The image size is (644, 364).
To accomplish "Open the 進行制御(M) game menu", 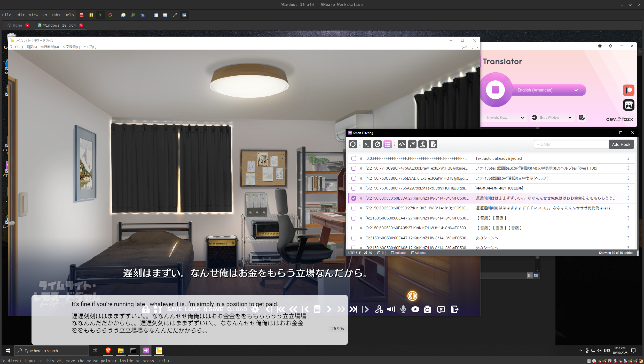I will click(50, 47).
